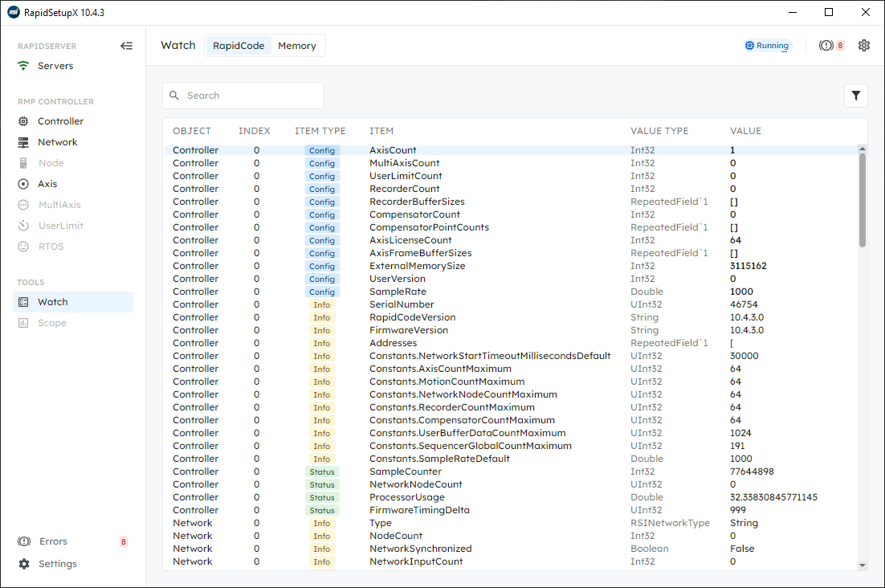
Task: Click the ProcessorUsage value 32.33830845771145
Action: point(773,497)
